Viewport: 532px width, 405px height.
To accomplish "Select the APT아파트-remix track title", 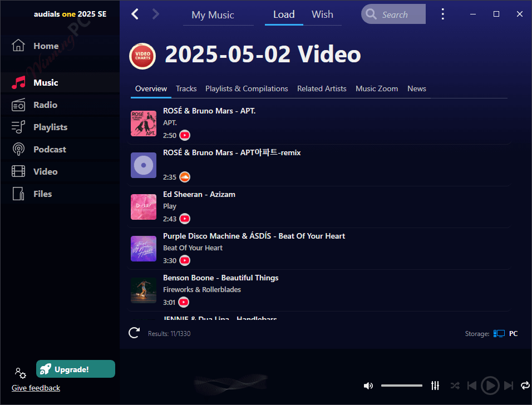I will (231, 152).
